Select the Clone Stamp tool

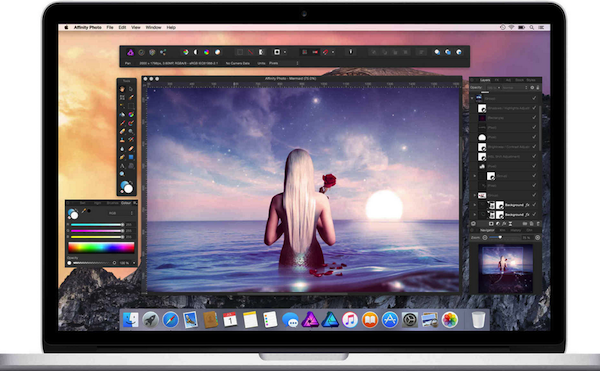point(122,140)
